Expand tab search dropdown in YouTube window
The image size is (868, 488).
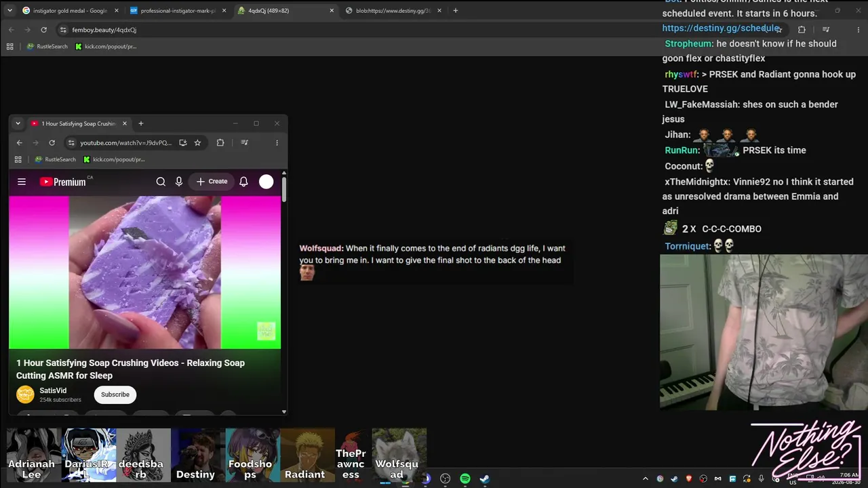[x=18, y=123]
